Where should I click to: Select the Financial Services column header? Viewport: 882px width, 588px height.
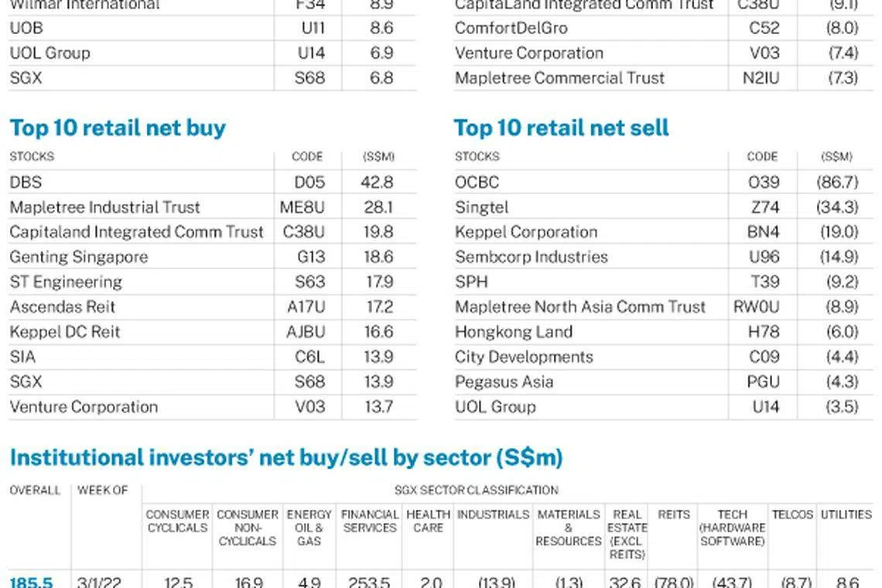coord(370,521)
